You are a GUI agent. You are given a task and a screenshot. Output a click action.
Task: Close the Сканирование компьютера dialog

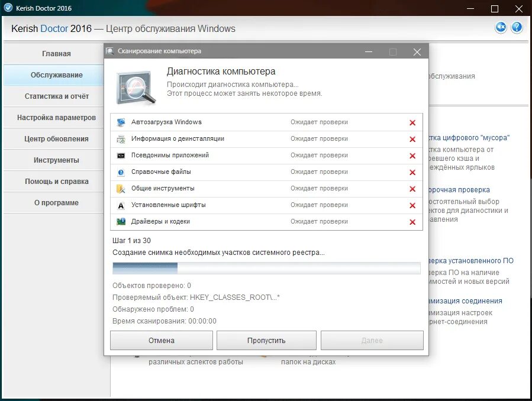click(x=417, y=51)
